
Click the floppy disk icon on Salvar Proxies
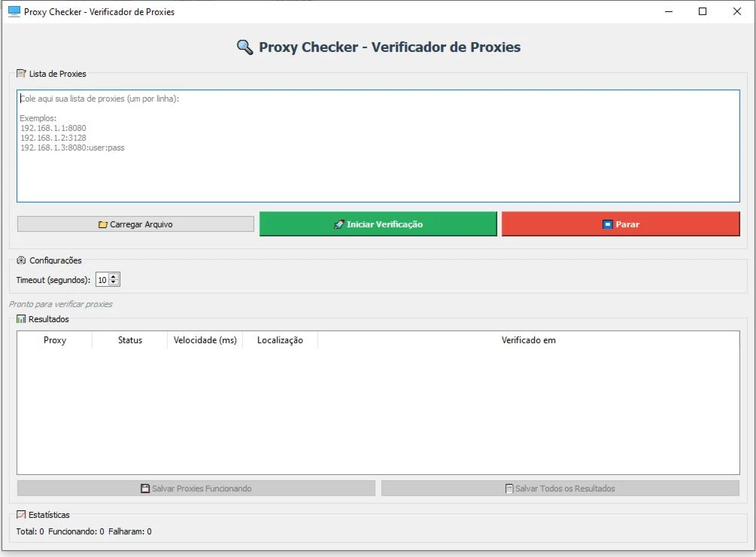(145, 489)
